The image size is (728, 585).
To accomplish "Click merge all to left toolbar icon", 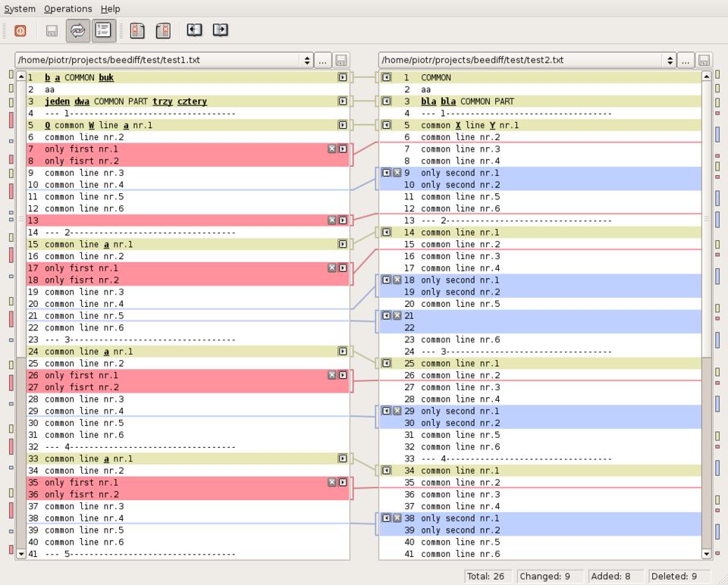I will (195, 30).
